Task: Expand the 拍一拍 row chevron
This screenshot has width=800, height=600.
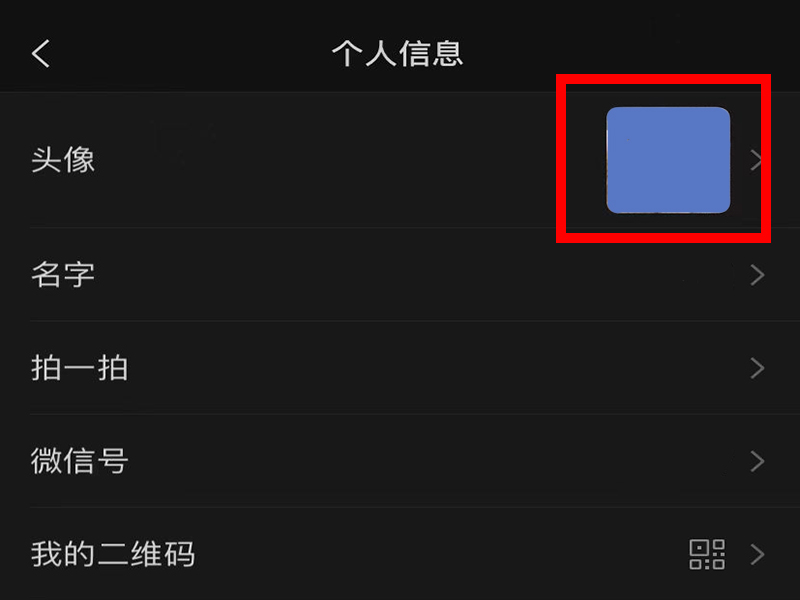Action: (757, 368)
